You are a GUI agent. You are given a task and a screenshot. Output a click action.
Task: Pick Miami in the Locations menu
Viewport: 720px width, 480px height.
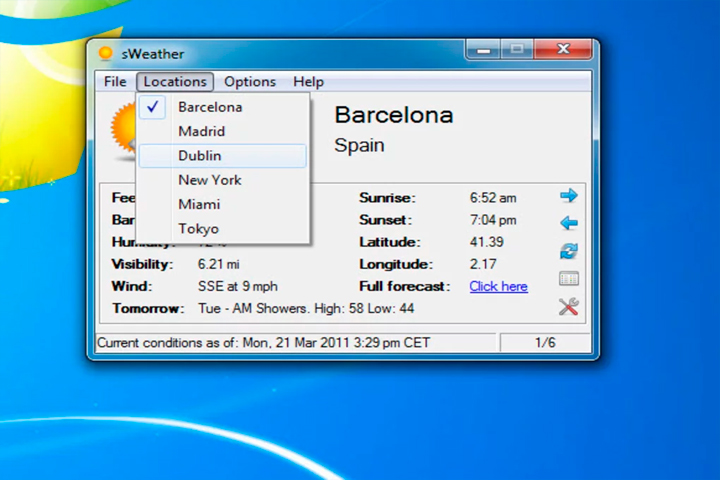223,204
